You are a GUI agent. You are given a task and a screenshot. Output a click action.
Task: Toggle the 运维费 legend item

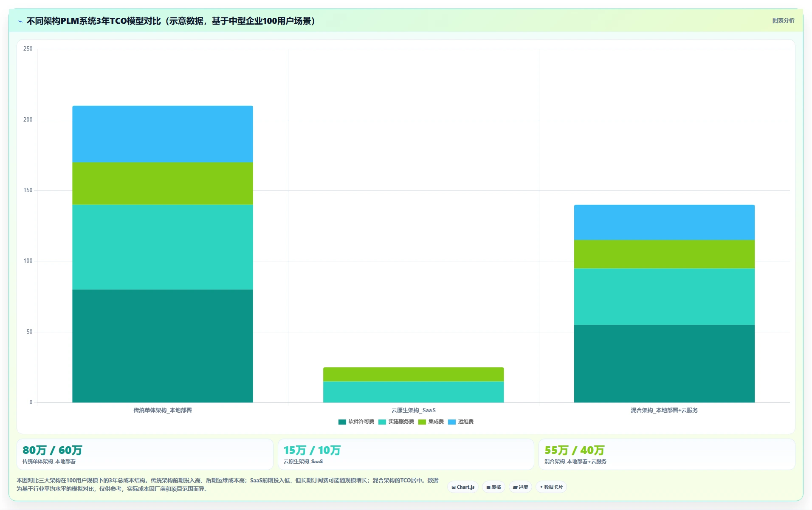tap(460, 422)
